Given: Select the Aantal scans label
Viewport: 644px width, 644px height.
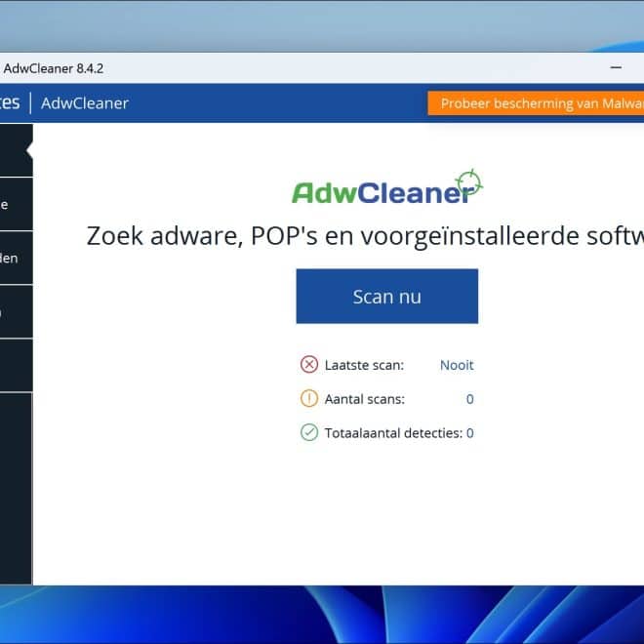Looking at the screenshot, I should [365, 399].
